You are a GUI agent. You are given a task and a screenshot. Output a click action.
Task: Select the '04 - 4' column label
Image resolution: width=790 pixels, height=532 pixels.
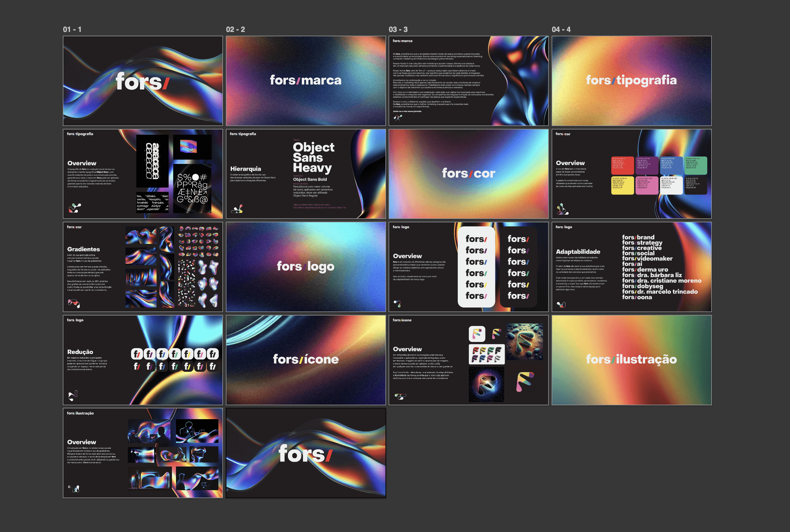(561, 30)
